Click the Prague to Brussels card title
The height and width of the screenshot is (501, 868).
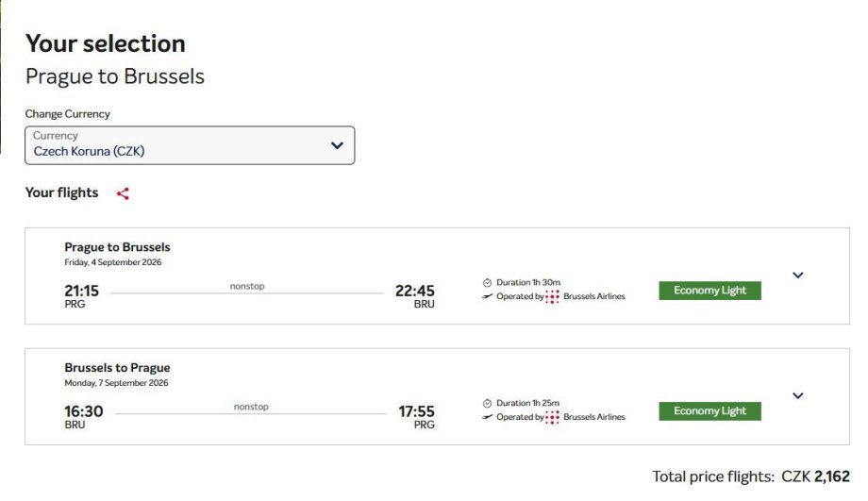click(x=117, y=247)
